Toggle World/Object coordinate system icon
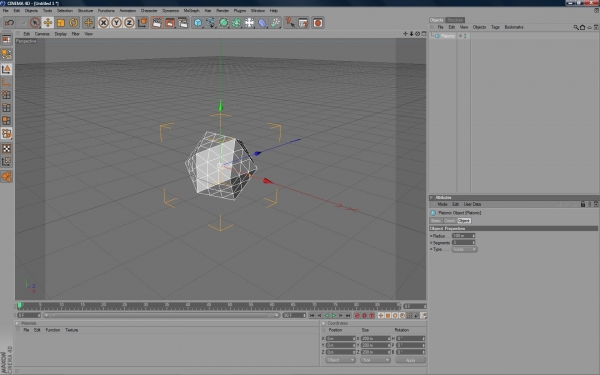This screenshot has height=375, width=600. pos(142,23)
